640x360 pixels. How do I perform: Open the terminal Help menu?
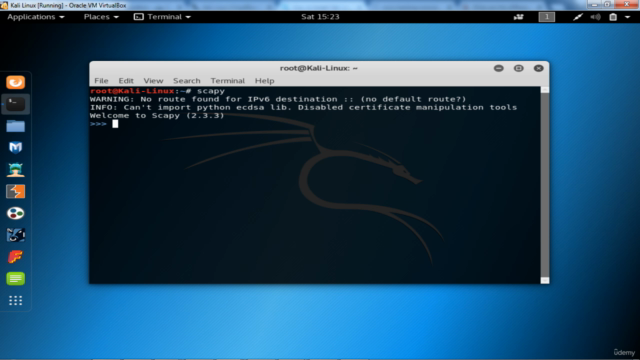pos(264,81)
